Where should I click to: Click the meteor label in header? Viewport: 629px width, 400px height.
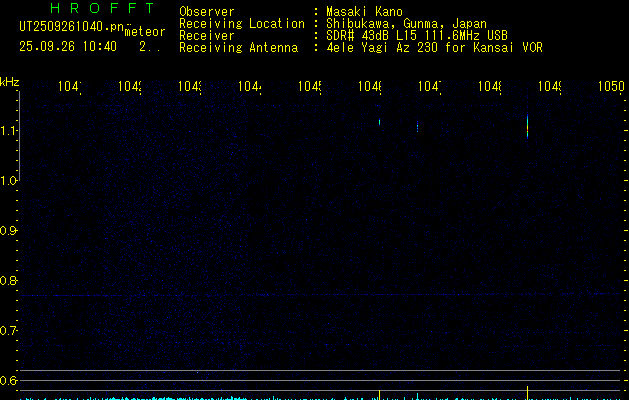(144, 31)
